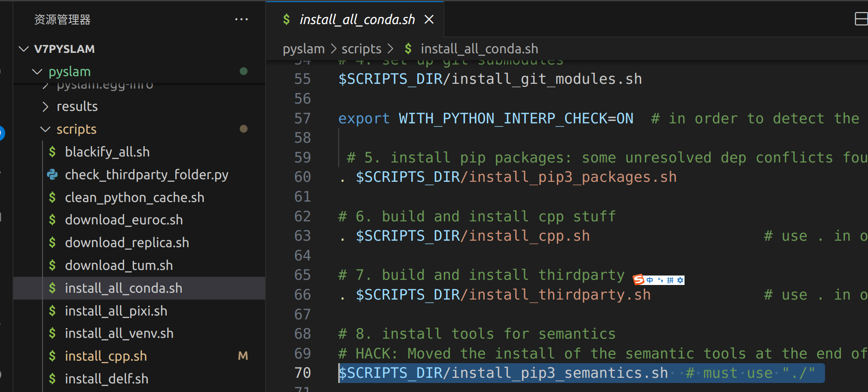Open the Sogou input method settings gear

click(x=680, y=280)
